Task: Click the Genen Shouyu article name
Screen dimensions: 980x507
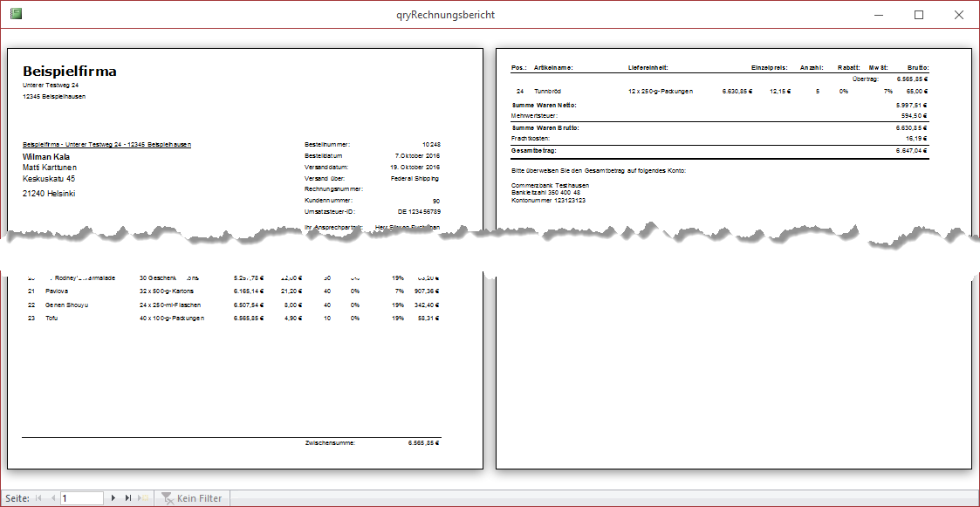Action: [67, 305]
